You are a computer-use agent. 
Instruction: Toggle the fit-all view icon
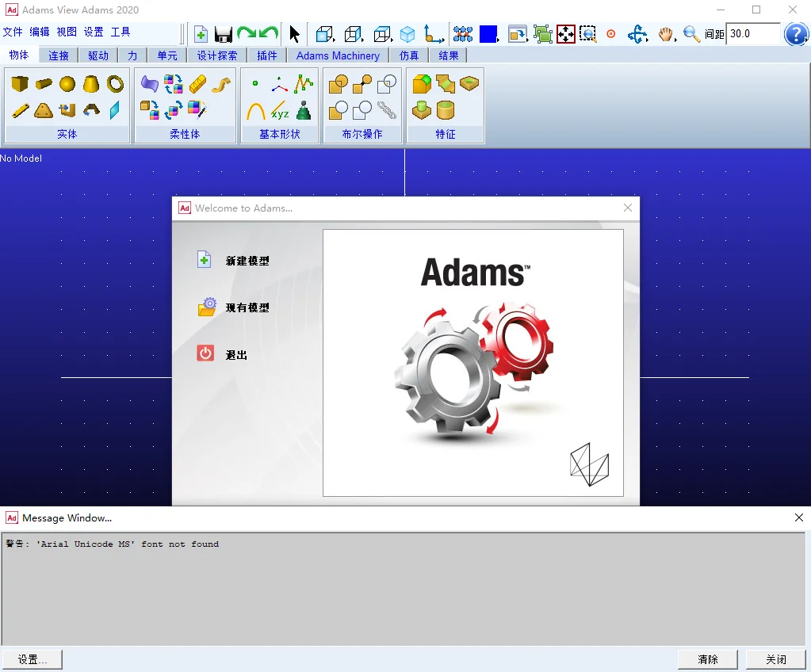click(x=566, y=34)
